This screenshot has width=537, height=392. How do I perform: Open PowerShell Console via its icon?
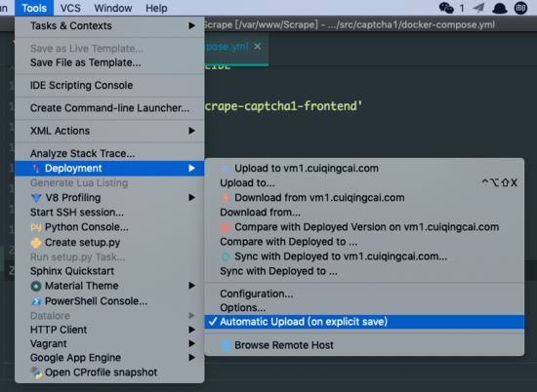point(36,301)
